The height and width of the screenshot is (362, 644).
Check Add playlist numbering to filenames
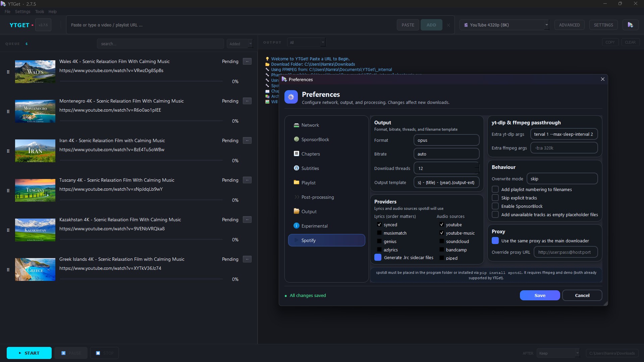[495, 189]
